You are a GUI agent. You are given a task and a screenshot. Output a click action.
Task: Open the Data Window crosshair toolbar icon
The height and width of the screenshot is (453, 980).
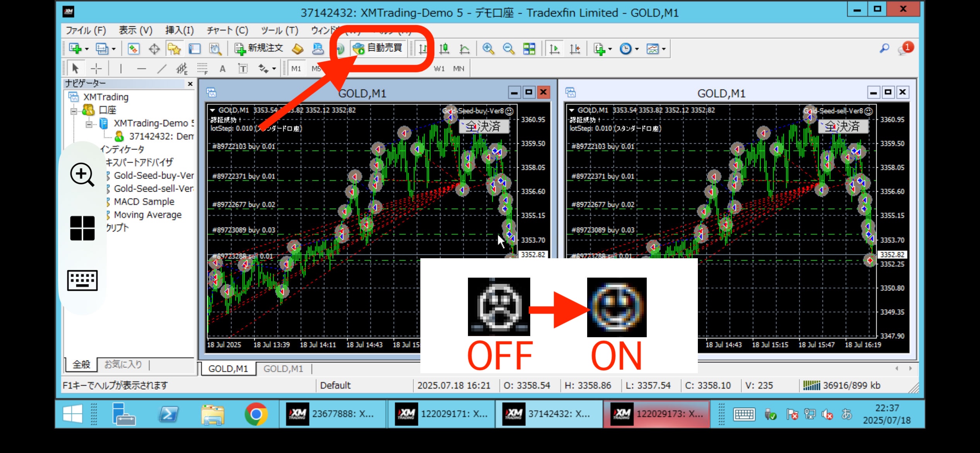[x=154, y=49]
